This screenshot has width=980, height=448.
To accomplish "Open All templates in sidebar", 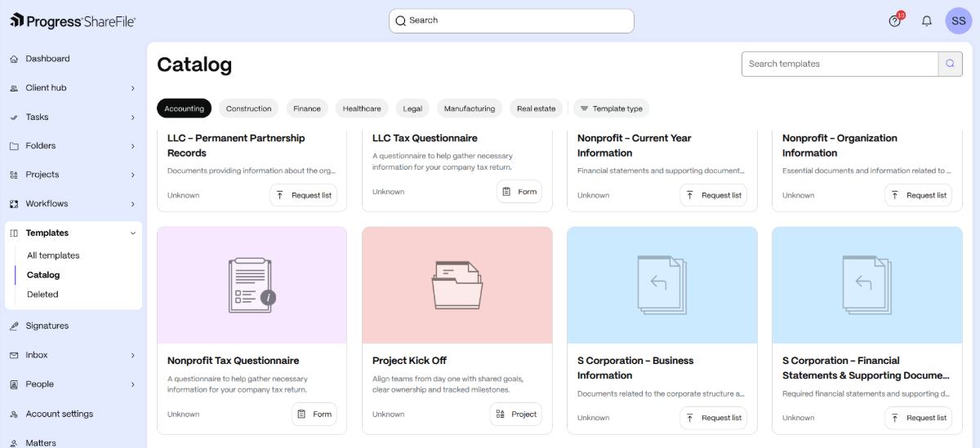I will click(53, 255).
